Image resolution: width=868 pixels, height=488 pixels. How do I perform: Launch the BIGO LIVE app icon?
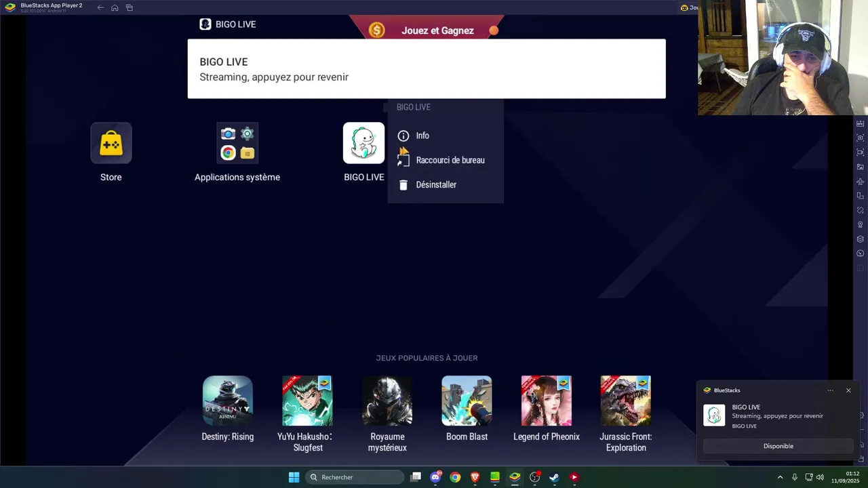[x=363, y=143]
